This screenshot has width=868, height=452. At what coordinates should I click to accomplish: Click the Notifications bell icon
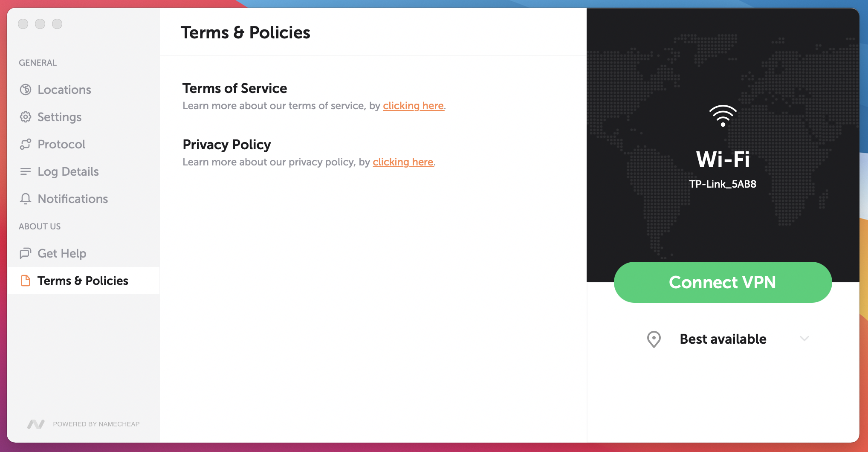26,199
